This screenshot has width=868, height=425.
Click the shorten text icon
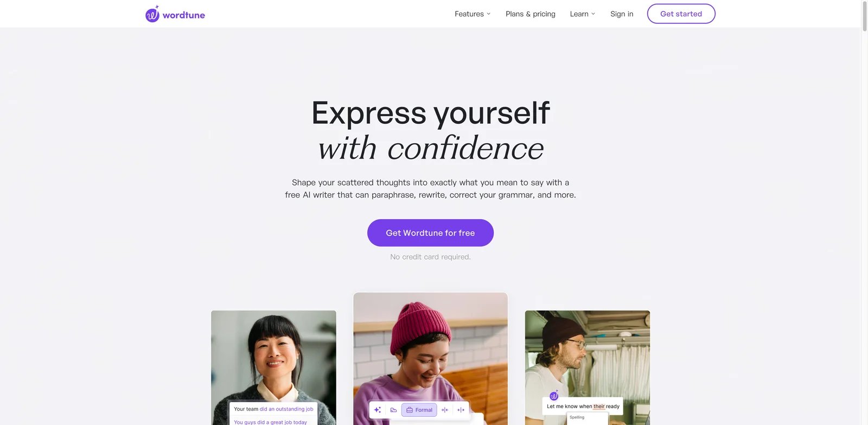click(445, 410)
